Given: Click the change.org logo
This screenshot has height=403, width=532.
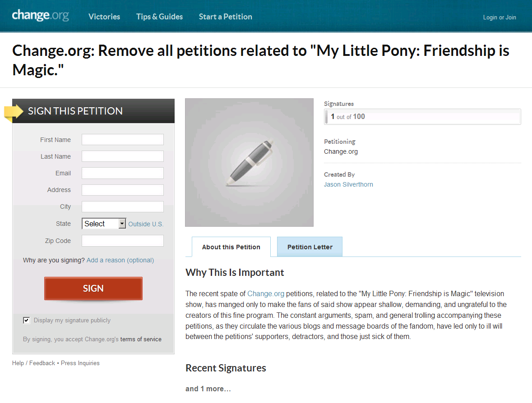Looking at the screenshot, I should pos(40,16).
